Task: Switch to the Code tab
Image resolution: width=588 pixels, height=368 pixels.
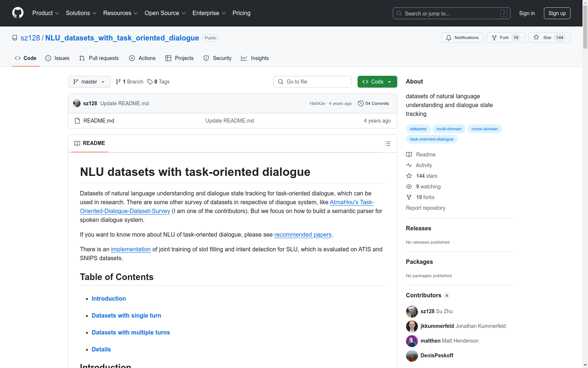Action: click(26, 58)
